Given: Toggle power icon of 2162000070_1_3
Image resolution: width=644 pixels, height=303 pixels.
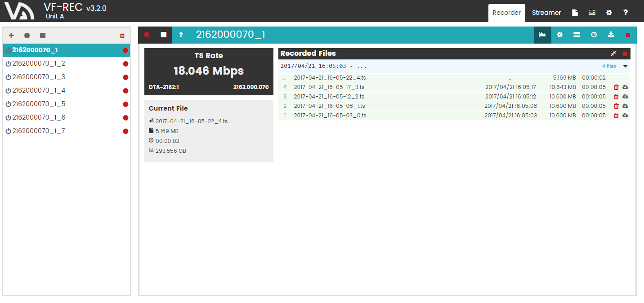Looking at the screenshot, I should (8, 77).
